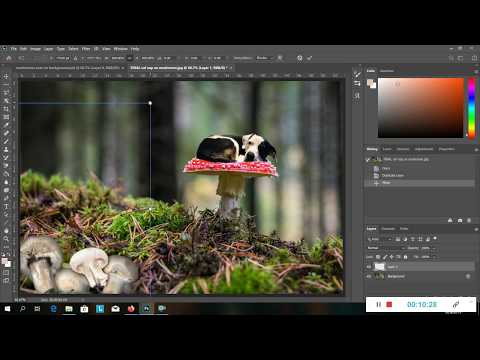The image size is (480, 360).
Task: Open the Opacity dropdown in Layers panel
Action: (x=433, y=248)
